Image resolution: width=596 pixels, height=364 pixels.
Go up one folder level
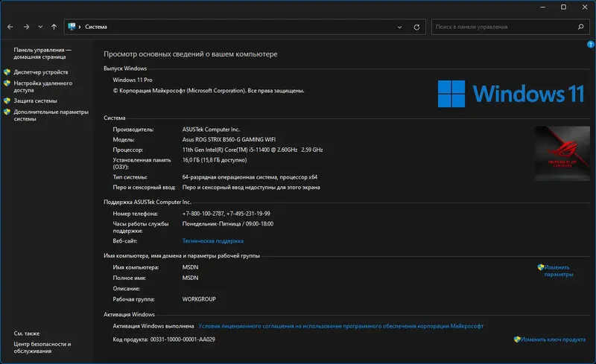point(54,27)
